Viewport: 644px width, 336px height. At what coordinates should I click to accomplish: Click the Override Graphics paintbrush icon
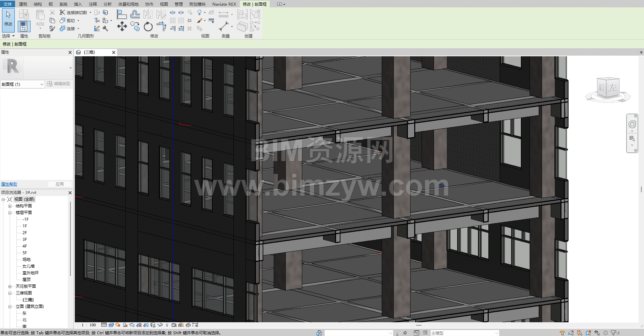click(200, 20)
